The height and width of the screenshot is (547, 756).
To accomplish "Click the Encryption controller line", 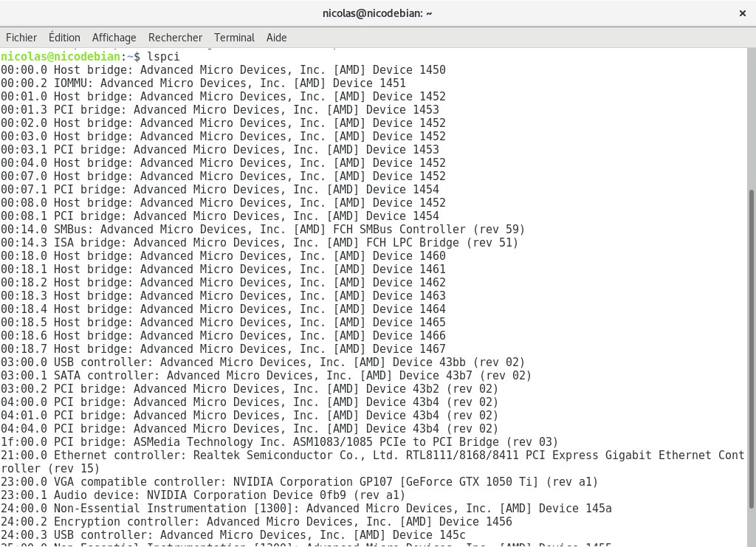I will point(256,522).
